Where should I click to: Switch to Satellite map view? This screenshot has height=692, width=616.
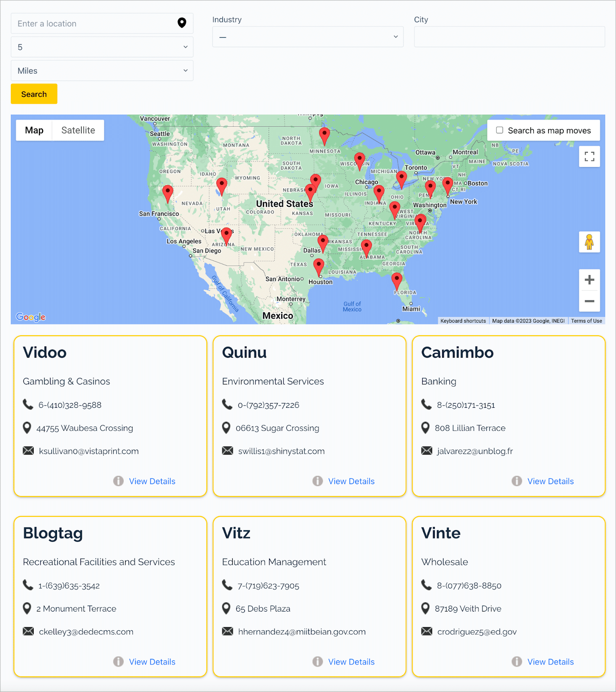click(78, 130)
